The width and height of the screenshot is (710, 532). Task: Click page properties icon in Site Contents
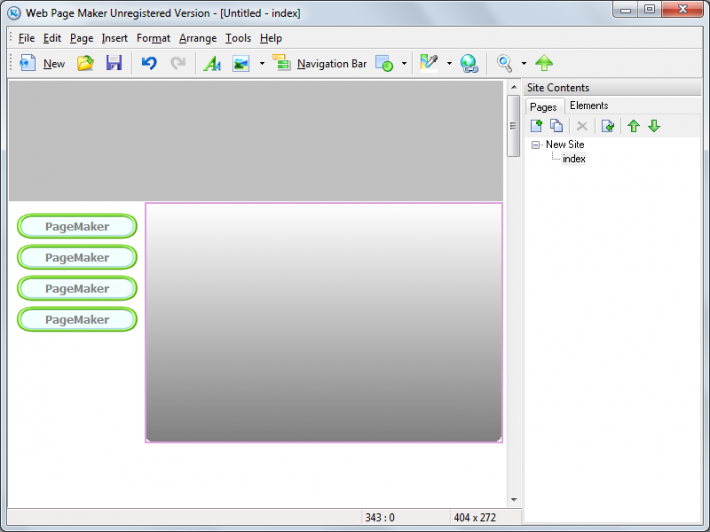point(608,125)
